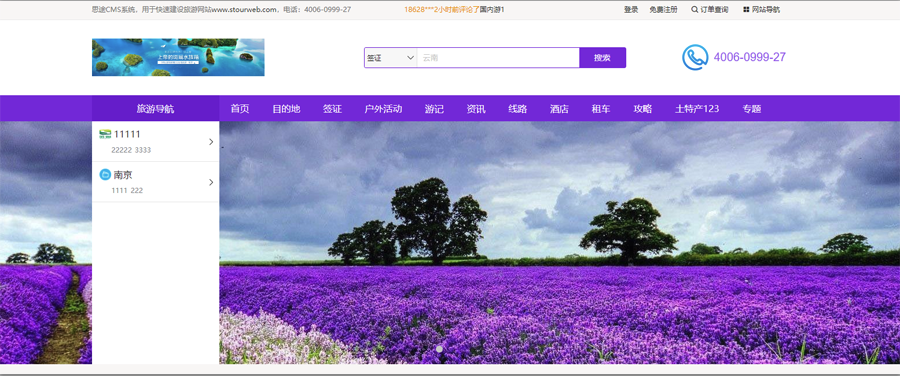Open the 首页 navigation tab
The width and height of the screenshot is (900, 376).
point(240,108)
